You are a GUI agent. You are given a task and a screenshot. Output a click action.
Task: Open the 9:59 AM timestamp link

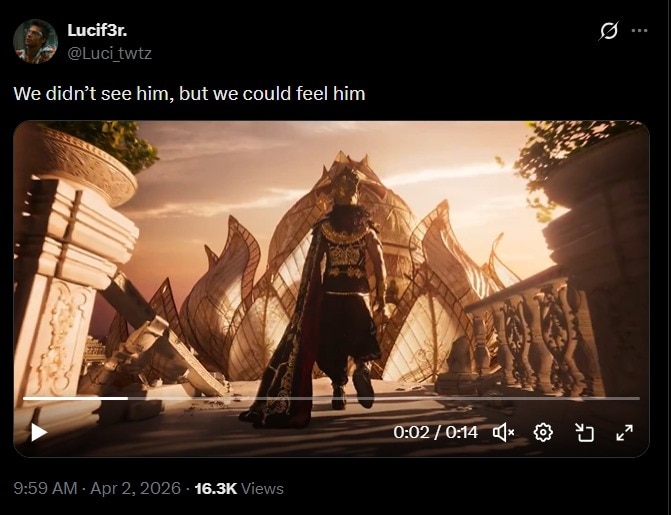click(45, 488)
